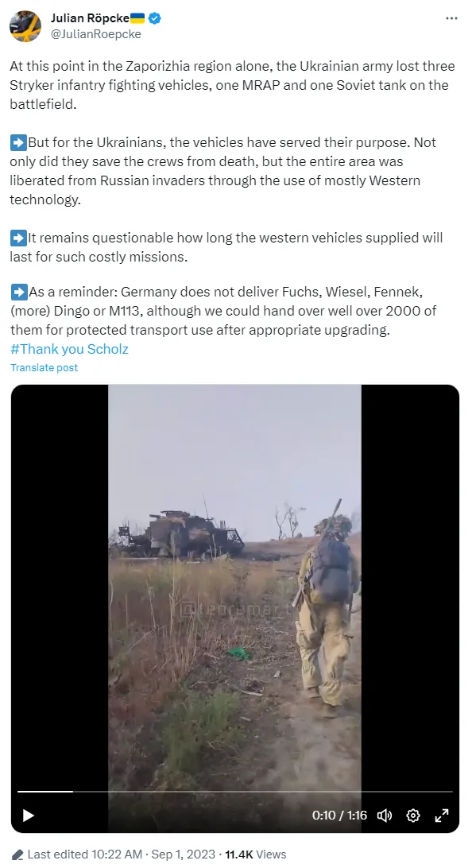The image size is (472, 868).
Task: Expand the video to fullscreen
Action: 442,815
